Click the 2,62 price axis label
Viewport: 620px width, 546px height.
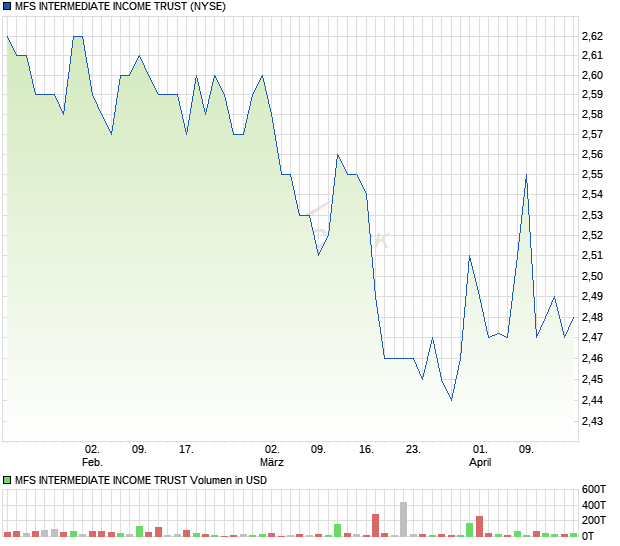[x=592, y=36]
